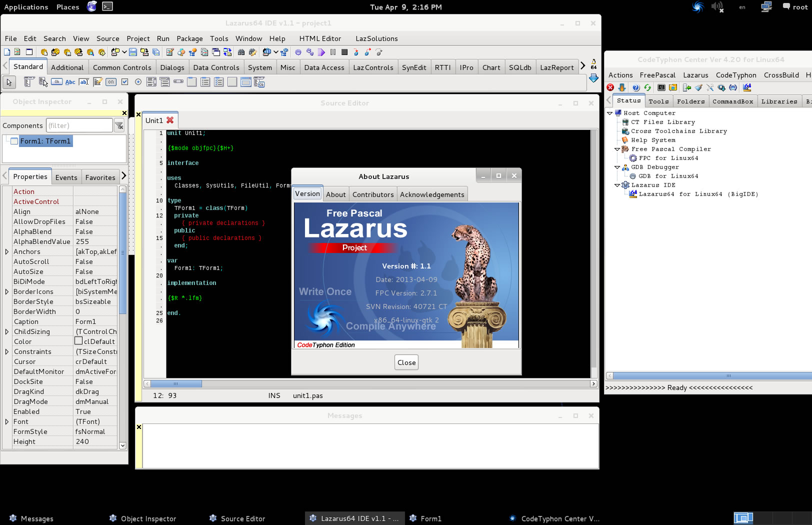Open the CrossBuild menu in CodeTyphon Center

pyautogui.click(x=781, y=75)
